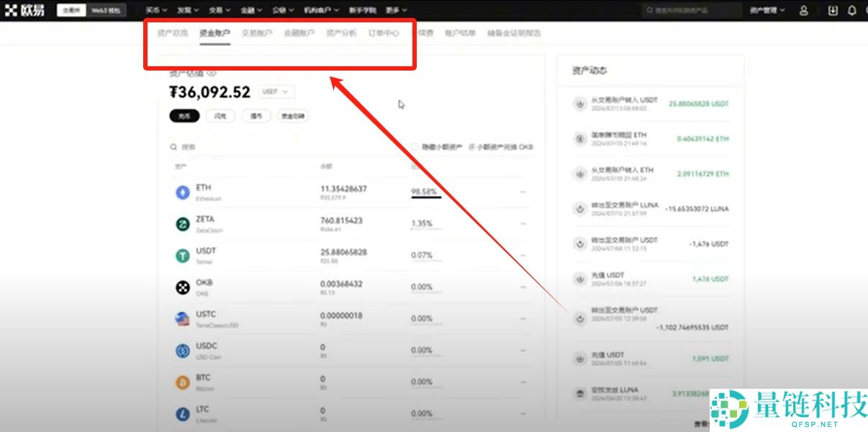Click the BTC coin icon in asset list
Viewport: 868px width, 432px height.
point(183,381)
